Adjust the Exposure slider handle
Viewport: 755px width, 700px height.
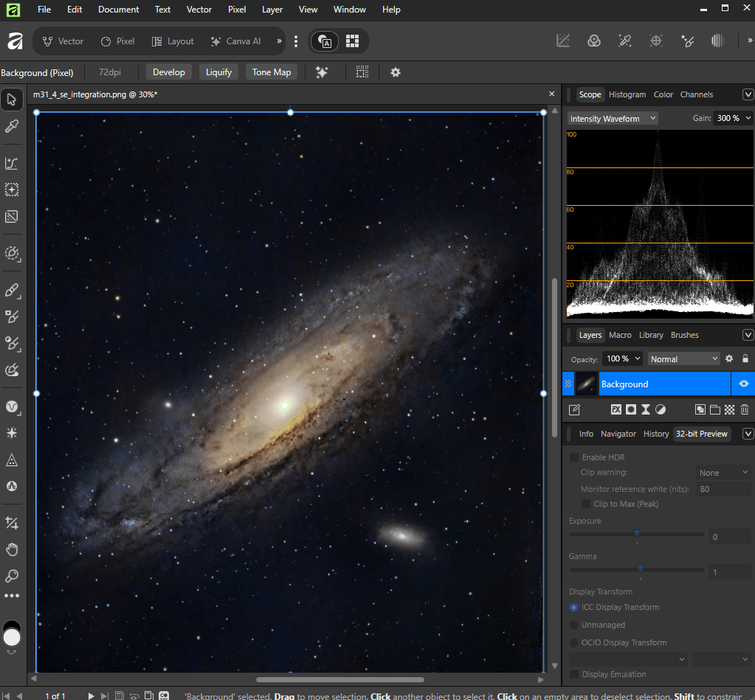pos(637,533)
